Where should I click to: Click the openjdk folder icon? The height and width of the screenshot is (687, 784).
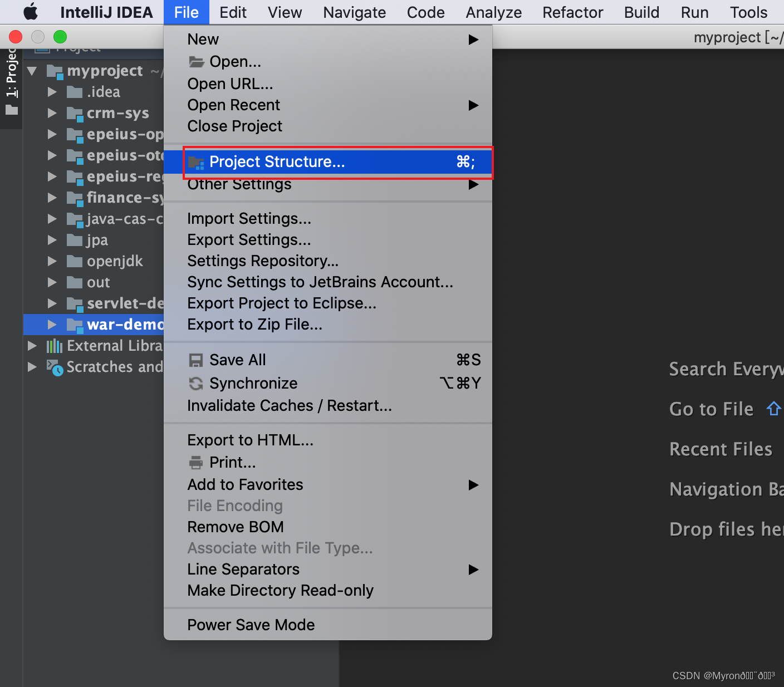click(75, 262)
